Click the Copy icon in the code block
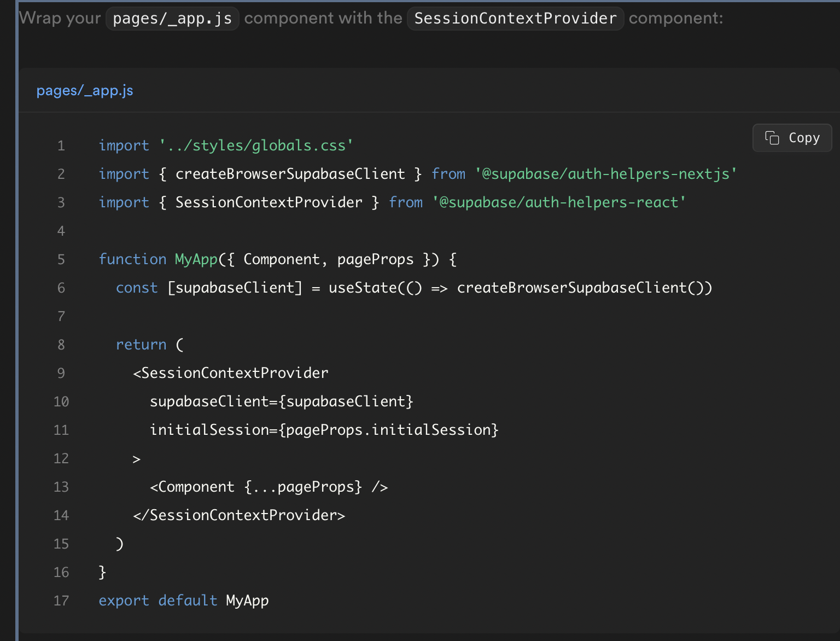 [x=792, y=138]
